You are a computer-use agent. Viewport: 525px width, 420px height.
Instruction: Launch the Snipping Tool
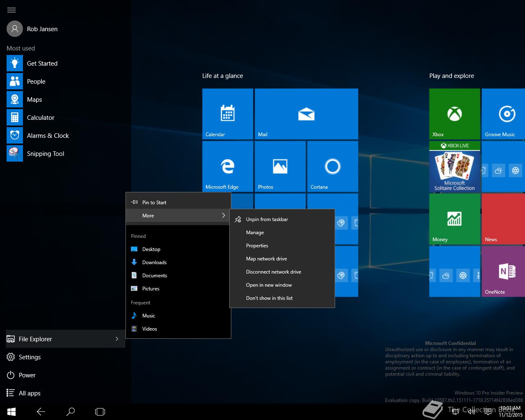point(66,153)
